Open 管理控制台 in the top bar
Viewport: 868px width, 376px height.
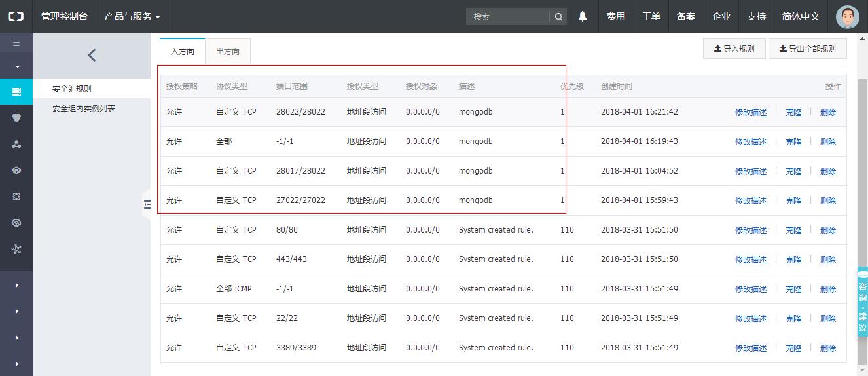click(64, 16)
